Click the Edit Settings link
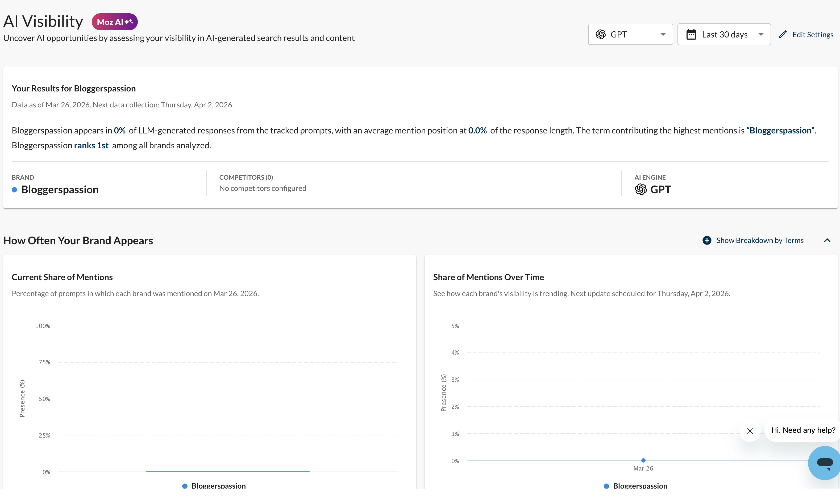 point(813,35)
